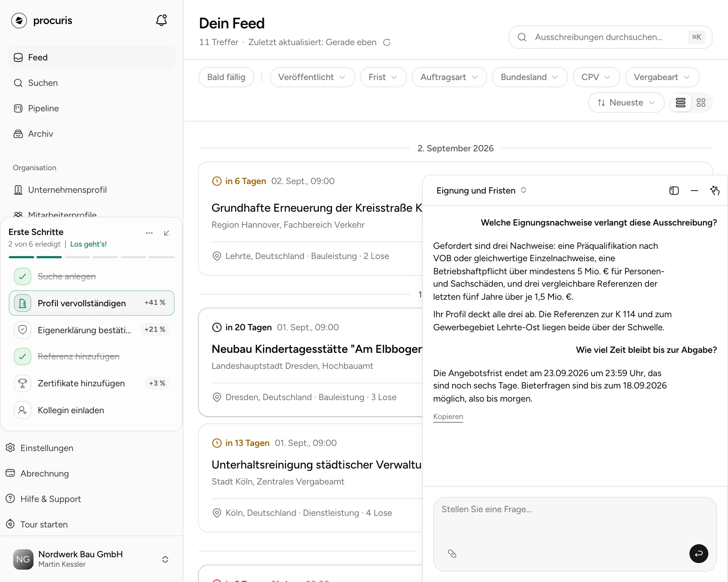
Task: Open the Frist filter dropdown
Action: pos(383,77)
